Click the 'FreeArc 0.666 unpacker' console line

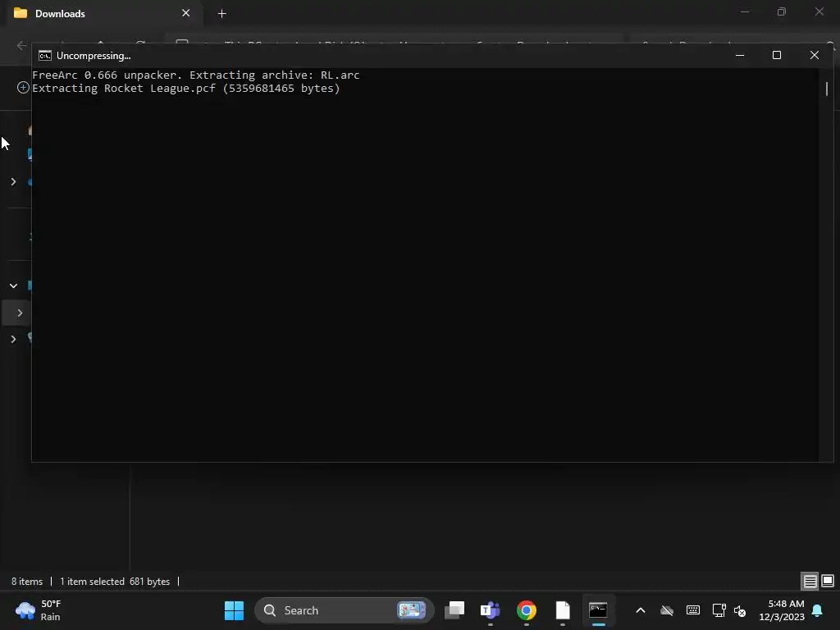195,75
